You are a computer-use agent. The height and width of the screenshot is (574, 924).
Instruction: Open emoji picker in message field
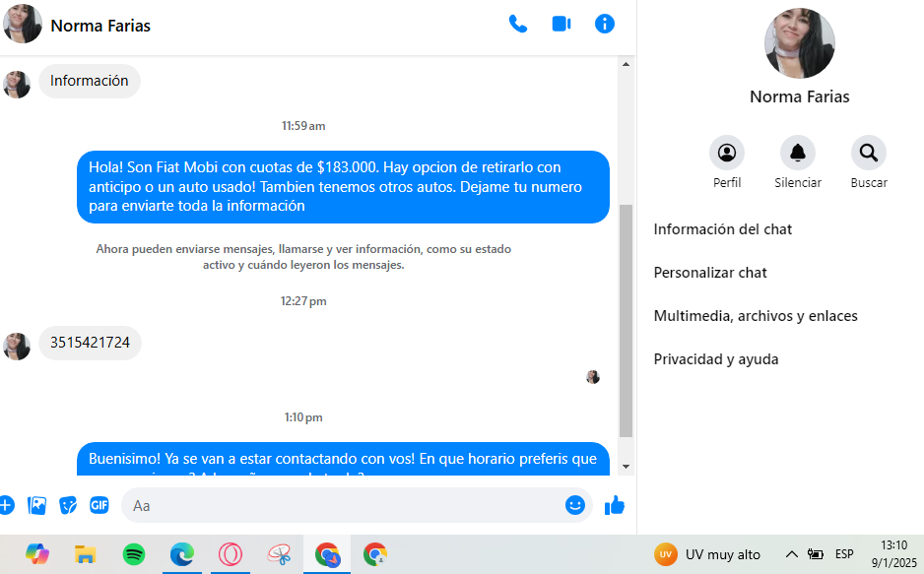point(575,505)
